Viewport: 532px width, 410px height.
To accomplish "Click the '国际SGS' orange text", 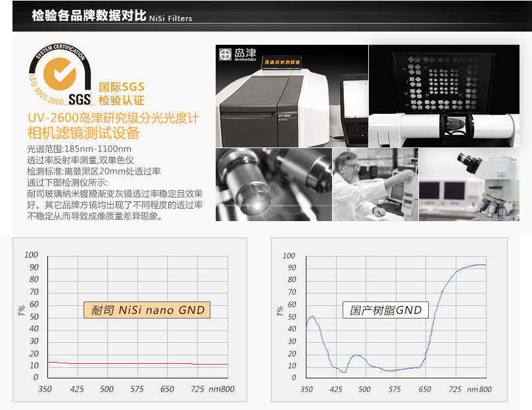I will [x=122, y=87].
